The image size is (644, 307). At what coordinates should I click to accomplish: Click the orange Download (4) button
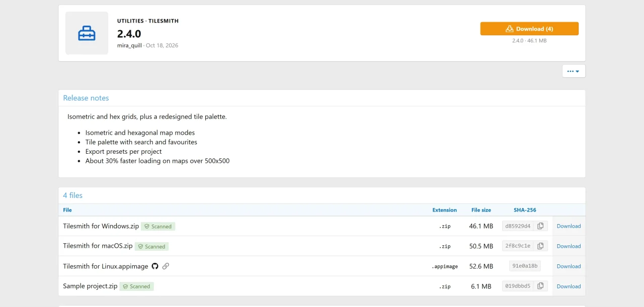tap(529, 29)
